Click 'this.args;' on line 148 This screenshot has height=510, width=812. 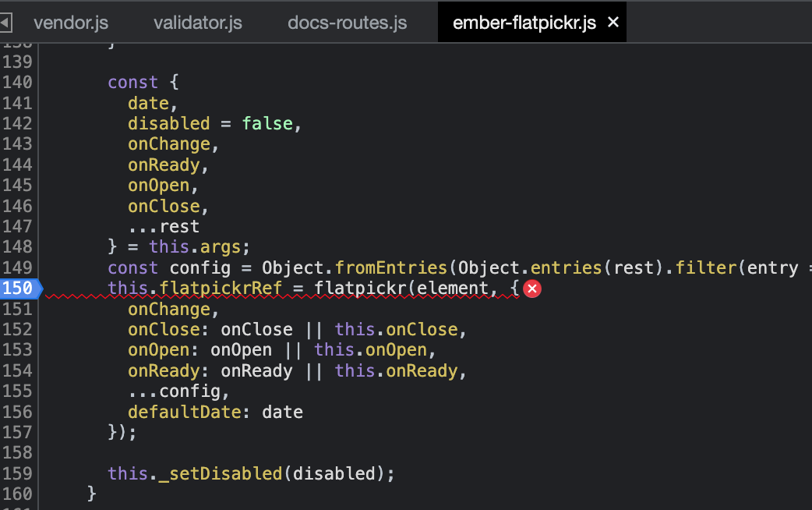point(199,247)
